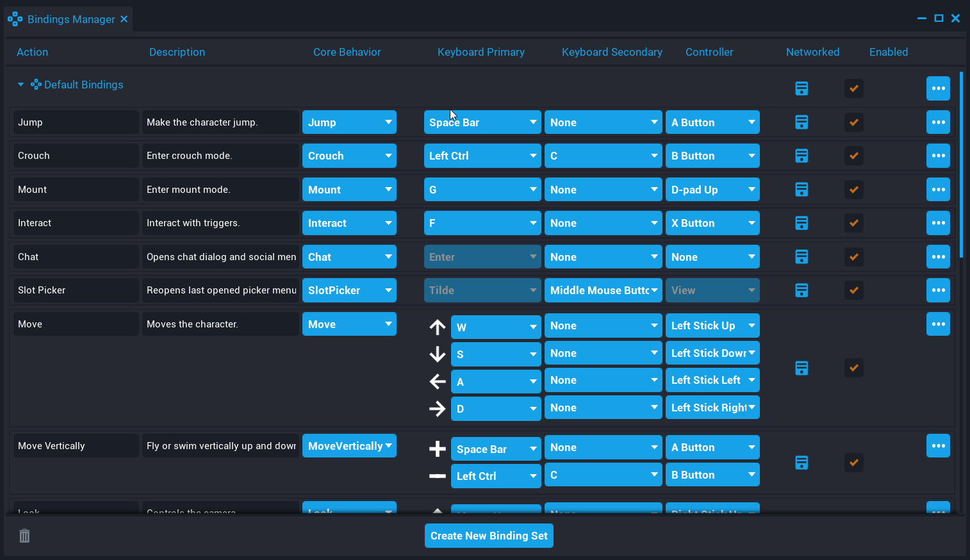970x560 pixels.
Task: Open options ellipsis for the Slot Picker binding
Action: (x=938, y=290)
